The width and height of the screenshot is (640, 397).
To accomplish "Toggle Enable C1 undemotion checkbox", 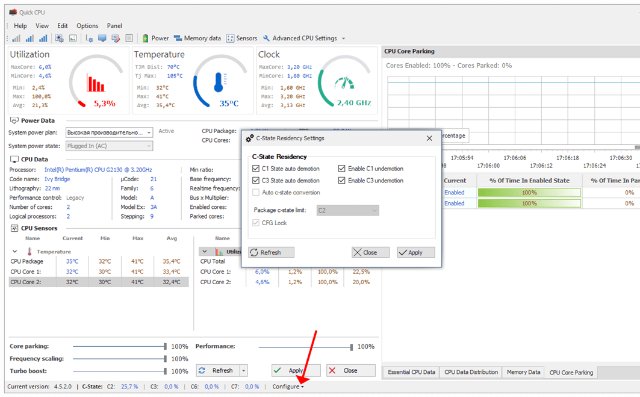I will pyautogui.click(x=342, y=169).
